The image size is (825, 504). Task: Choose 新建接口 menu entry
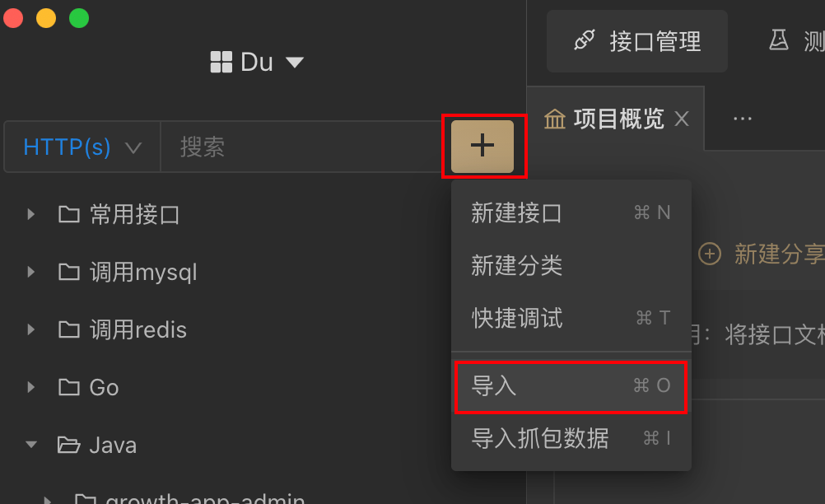(x=571, y=213)
